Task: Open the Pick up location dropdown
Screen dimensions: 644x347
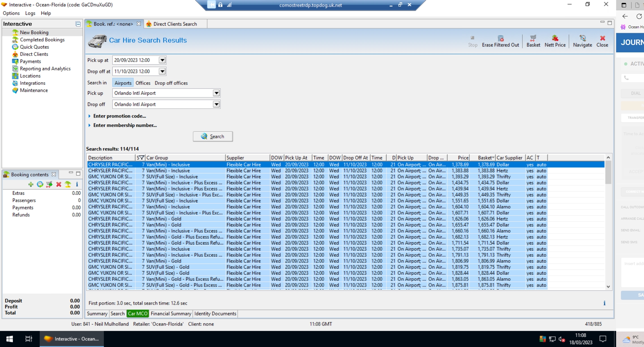Action: tap(217, 93)
